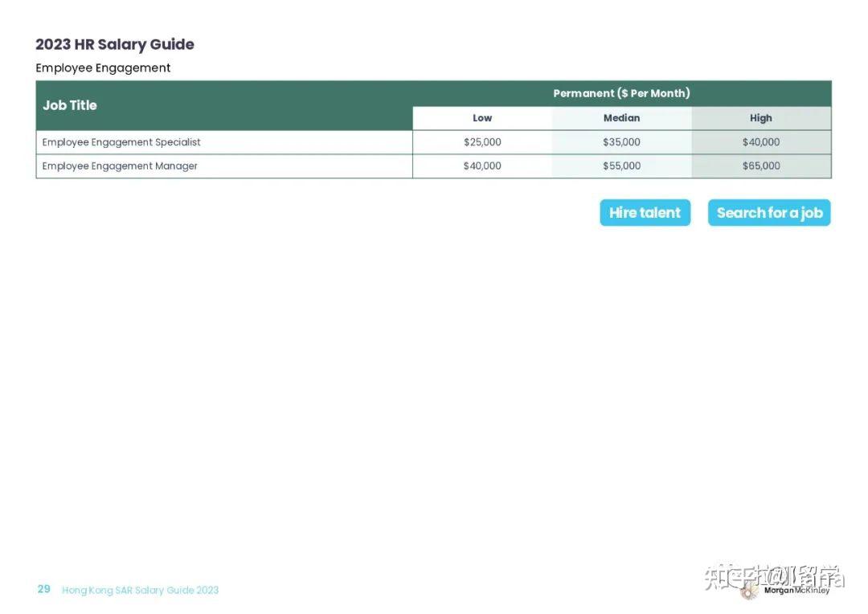Select the $35,000 median salary cell
Screen dimensions: 868x614
[x=621, y=142]
